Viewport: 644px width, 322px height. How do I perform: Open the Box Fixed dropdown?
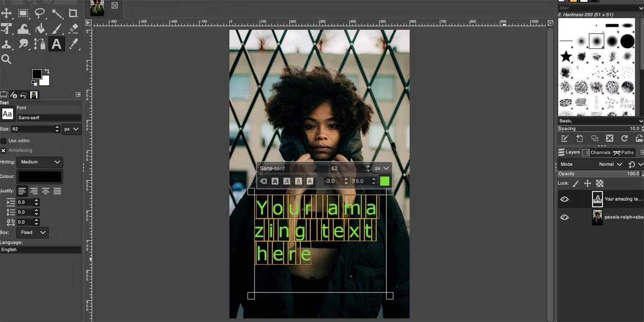coord(33,232)
